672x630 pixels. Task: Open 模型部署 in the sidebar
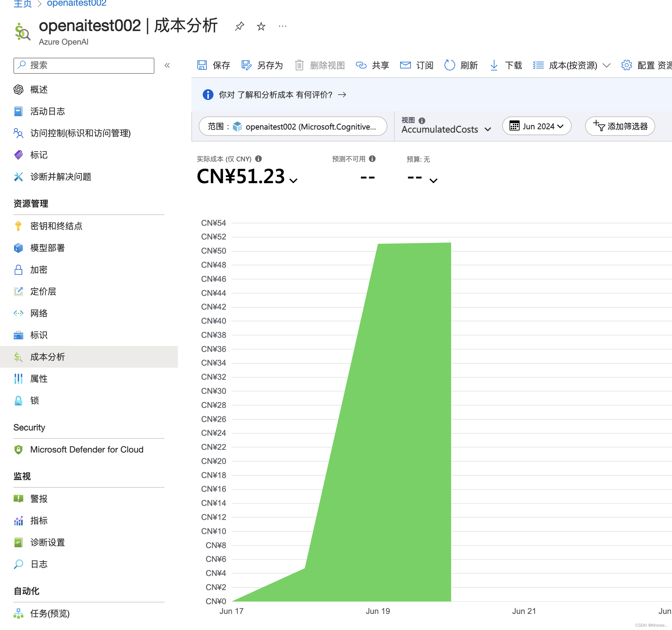(47, 248)
